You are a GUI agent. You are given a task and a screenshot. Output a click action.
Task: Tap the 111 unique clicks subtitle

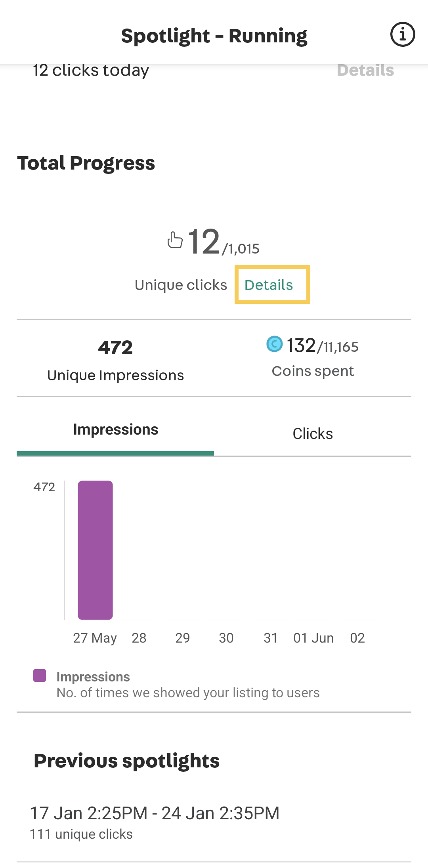(81, 834)
